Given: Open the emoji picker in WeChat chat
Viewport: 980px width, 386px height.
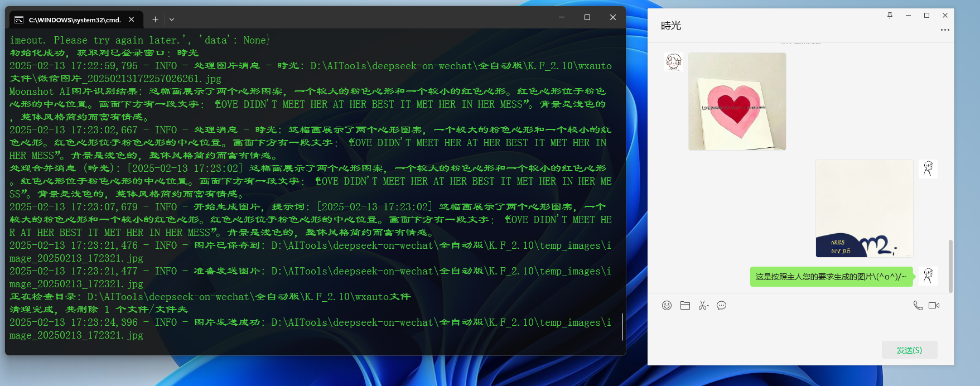Looking at the screenshot, I should 667,305.
